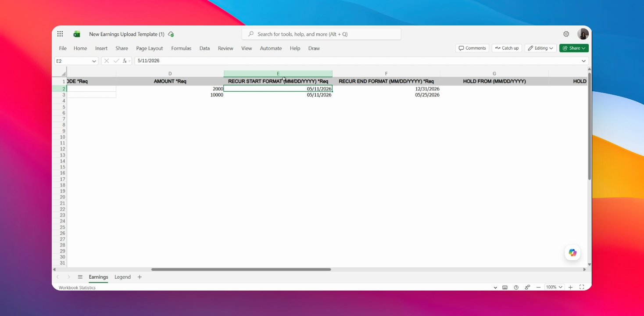This screenshot has width=644, height=316.
Task: Go to next sheet arrow
Action: point(68,277)
